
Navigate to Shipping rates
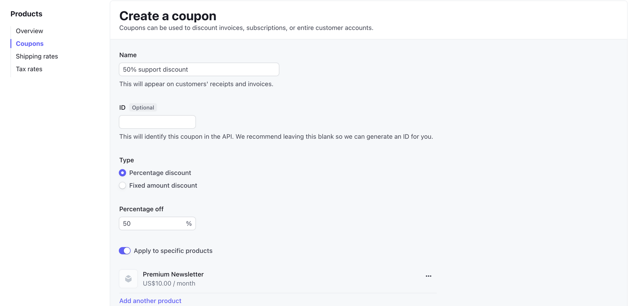pos(37,56)
